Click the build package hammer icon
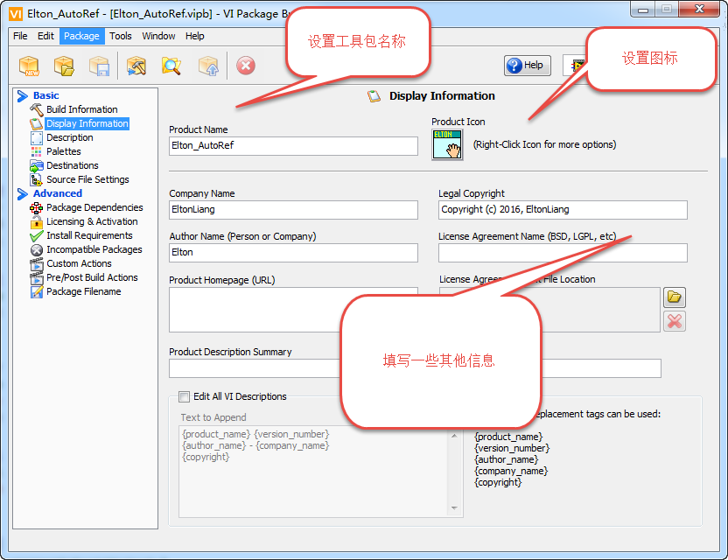The image size is (728, 560). pyautogui.click(x=136, y=66)
